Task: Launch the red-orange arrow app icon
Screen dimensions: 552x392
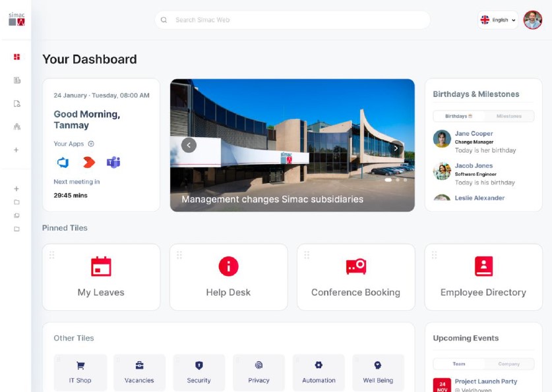Action: click(x=88, y=163)
